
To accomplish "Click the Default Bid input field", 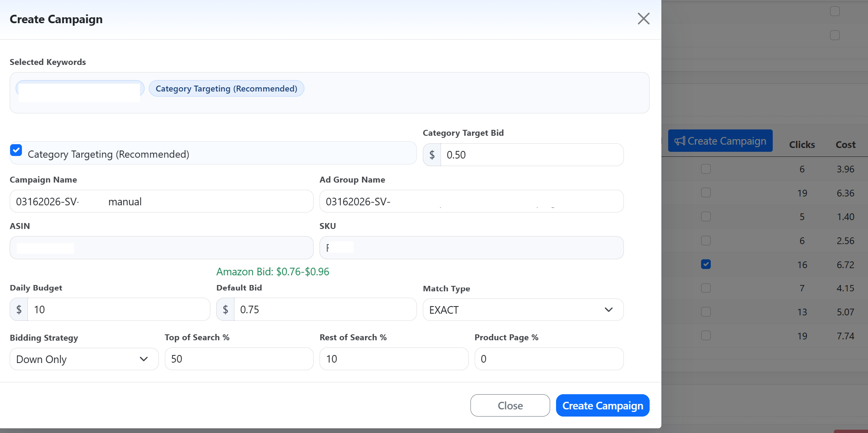I will pos(325,310).
